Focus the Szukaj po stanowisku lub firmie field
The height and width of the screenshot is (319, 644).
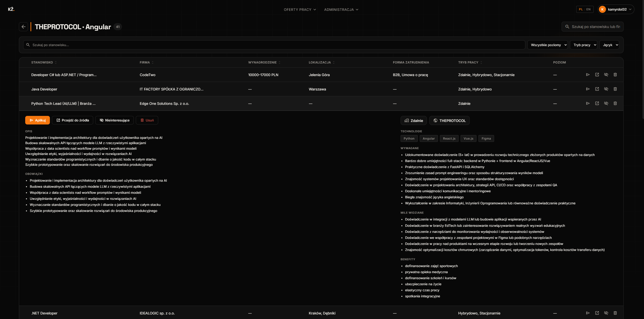point(593,27)
